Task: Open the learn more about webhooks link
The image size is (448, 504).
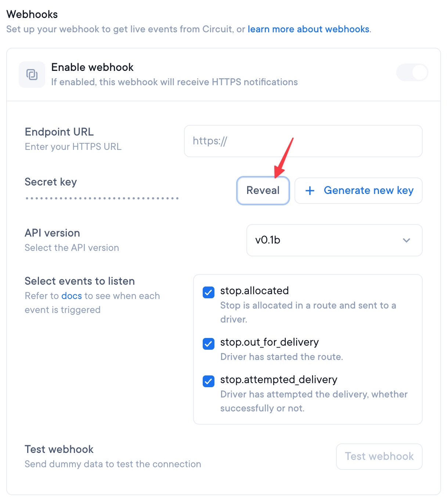Action: point(308,29)
